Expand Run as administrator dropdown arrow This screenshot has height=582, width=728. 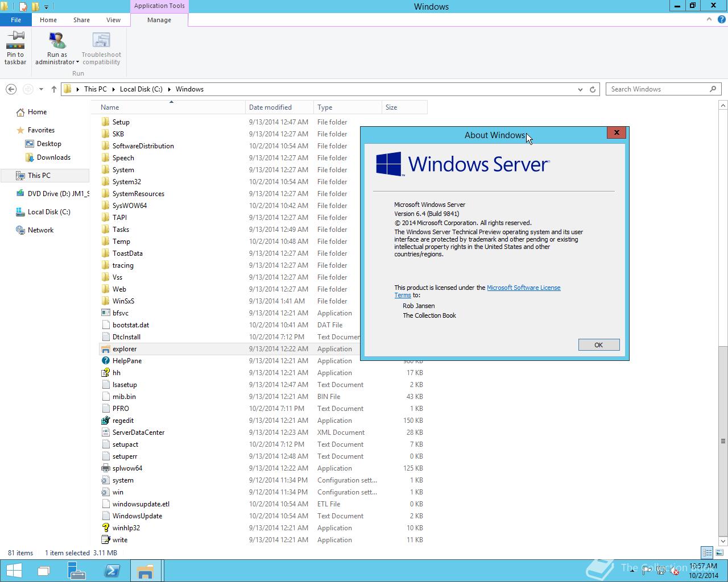click(77, 63)
